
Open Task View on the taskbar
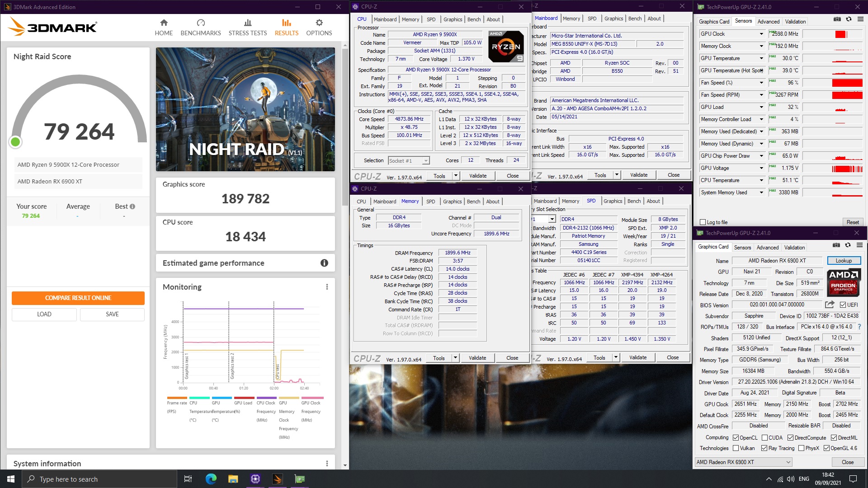point(188,479)
